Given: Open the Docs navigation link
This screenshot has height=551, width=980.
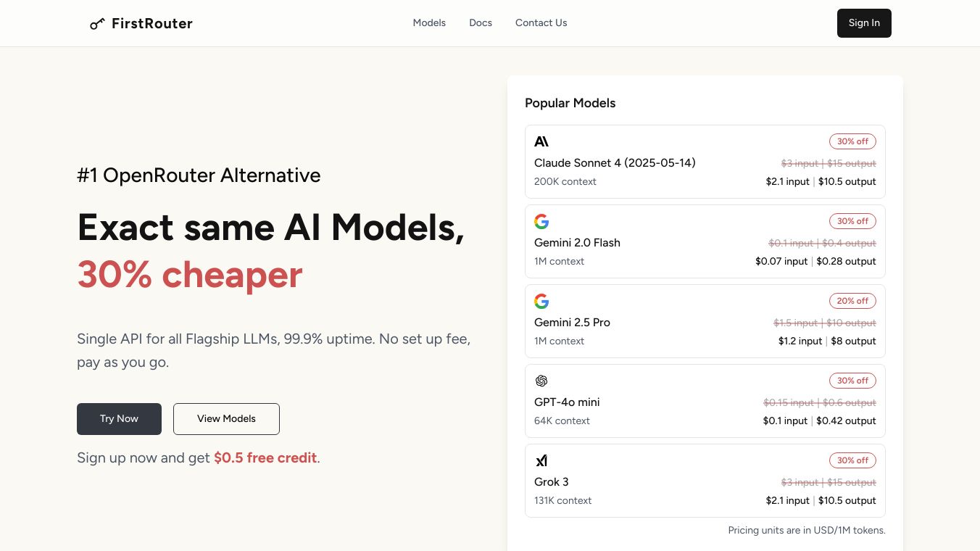Looking at the screenshot, I should 481,23.
